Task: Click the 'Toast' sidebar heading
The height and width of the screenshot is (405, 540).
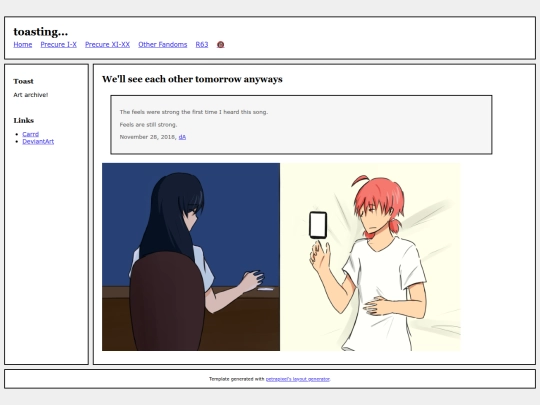Action: [x=23, y=81]
